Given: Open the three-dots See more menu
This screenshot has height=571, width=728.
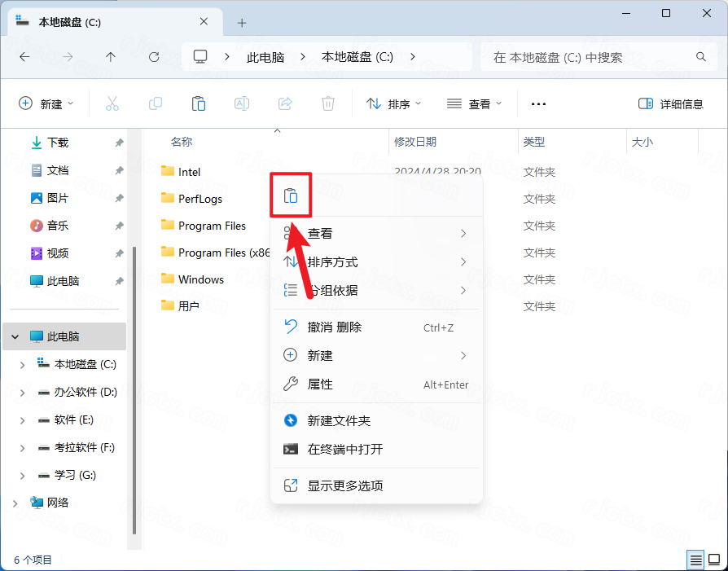Looking at the screenshot, I should pyautogui.click(x=538, y=104).
